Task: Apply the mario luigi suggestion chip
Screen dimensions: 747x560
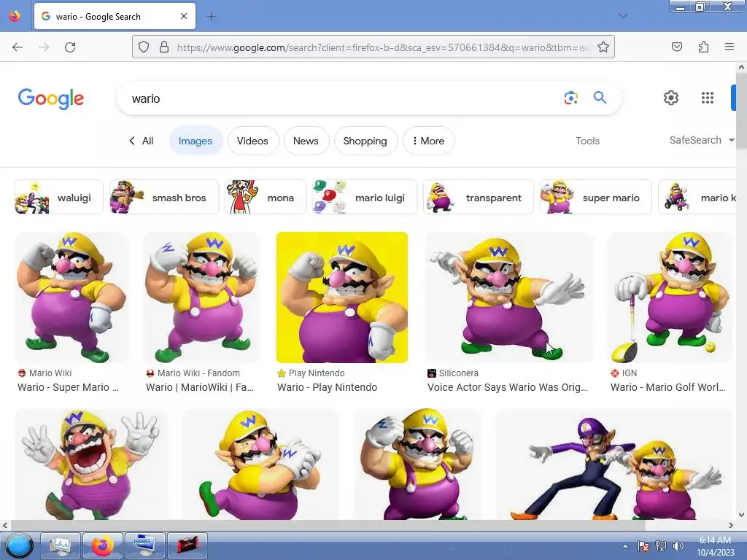Action: [365, 197]
